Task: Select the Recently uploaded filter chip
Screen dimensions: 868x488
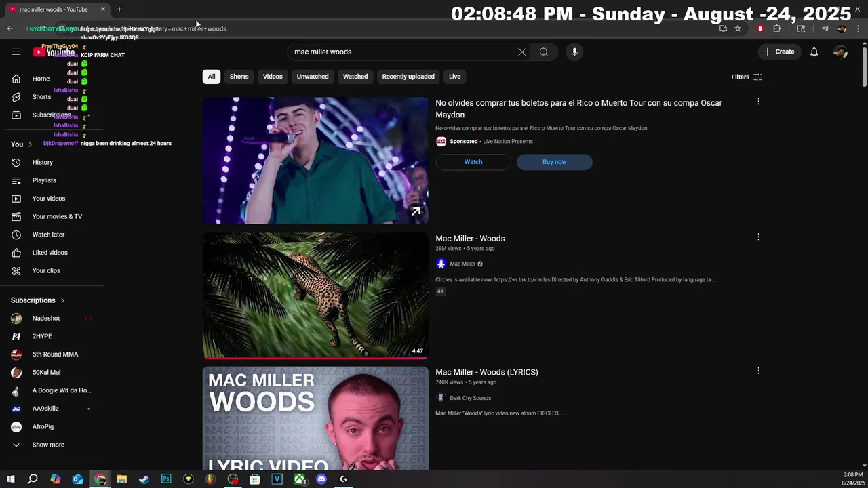Action: click(408, 77)
